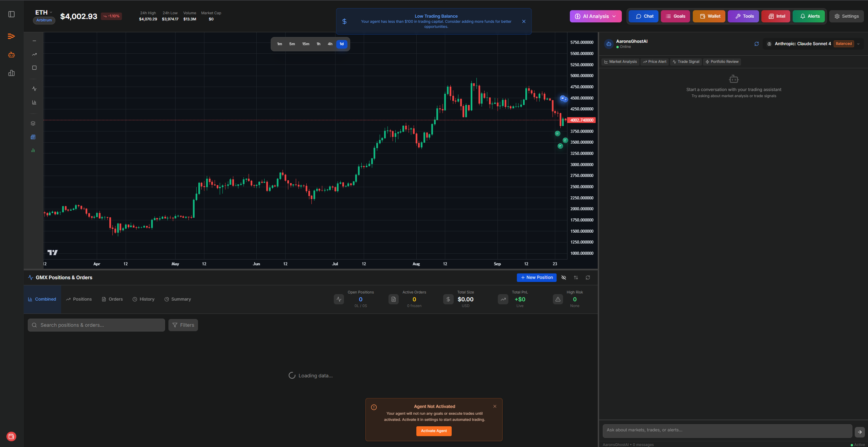Select the rectangle drawing tool

tap(34, 68)
